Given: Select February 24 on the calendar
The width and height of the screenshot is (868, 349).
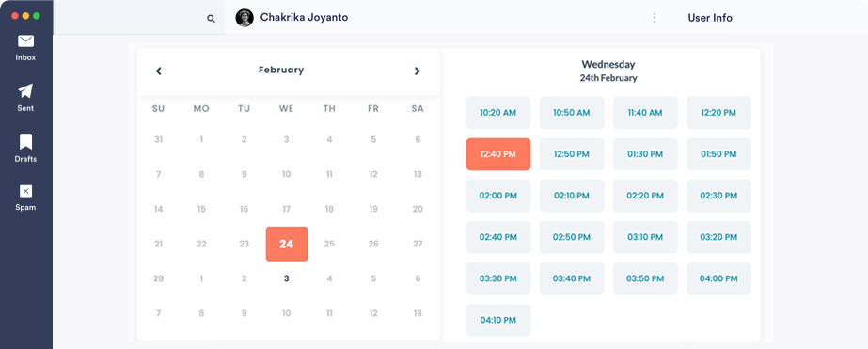Looking at the screenshot, I should (x=287, y=244).
